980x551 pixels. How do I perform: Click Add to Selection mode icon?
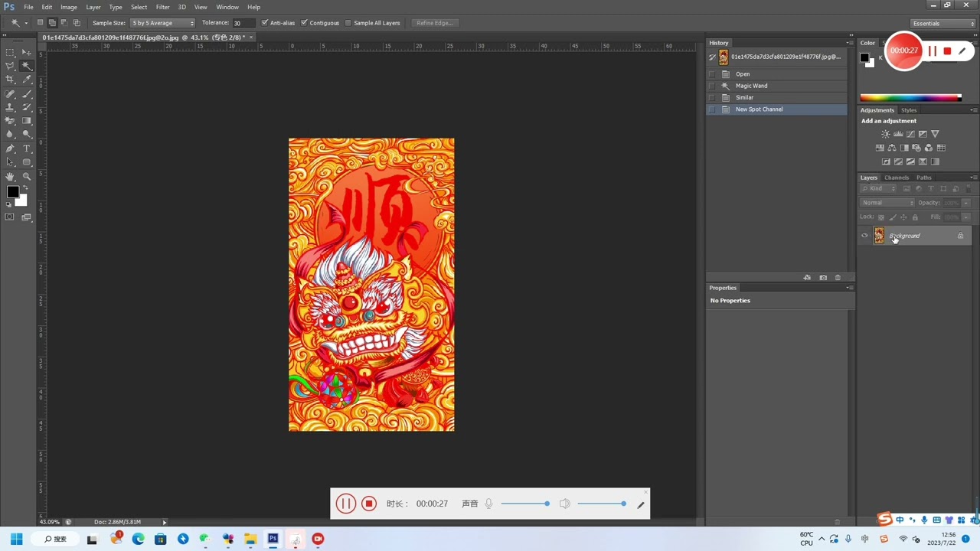(x=52, y=23)
